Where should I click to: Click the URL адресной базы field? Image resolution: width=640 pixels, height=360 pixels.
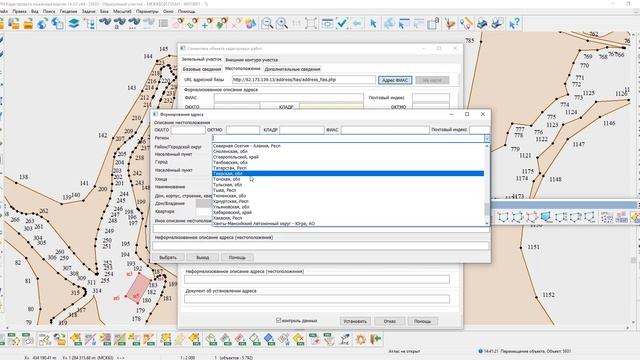(304, 80)
